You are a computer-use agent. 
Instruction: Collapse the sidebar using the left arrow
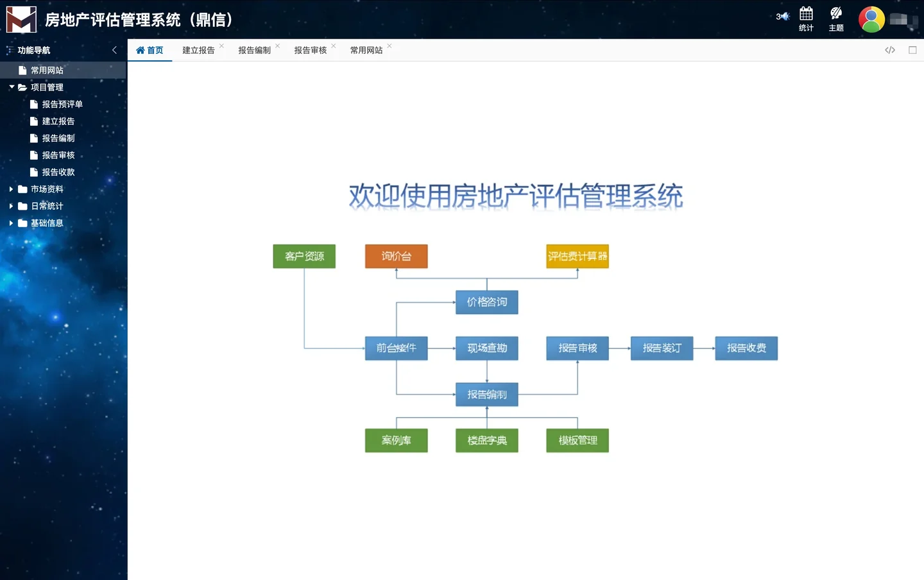[x=114, y=49]
